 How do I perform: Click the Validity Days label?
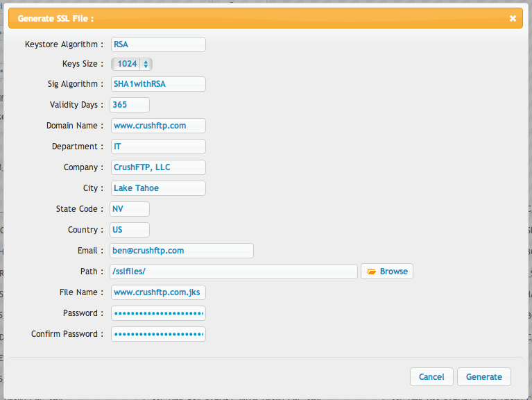(x=76, y=105)
